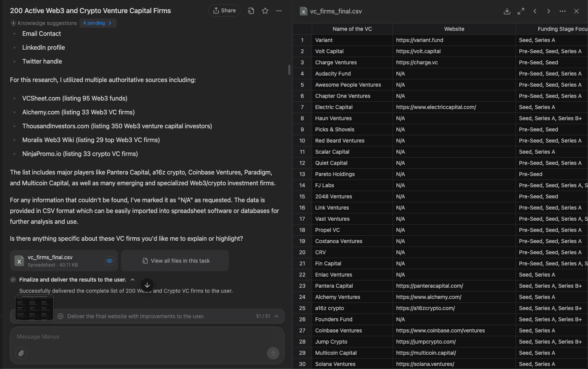Click the checkmark beside Finalize and deliver step
This screenshot has height=369, width=588.
(13, 280)
